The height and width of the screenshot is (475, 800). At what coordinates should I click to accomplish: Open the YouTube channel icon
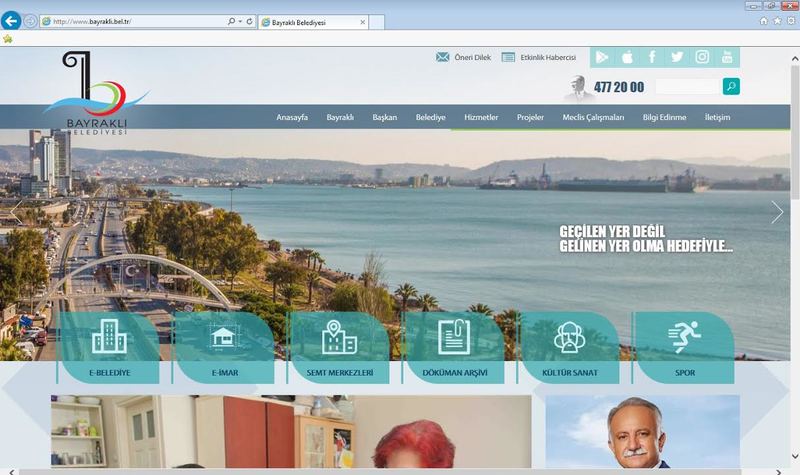pos(727,57)
